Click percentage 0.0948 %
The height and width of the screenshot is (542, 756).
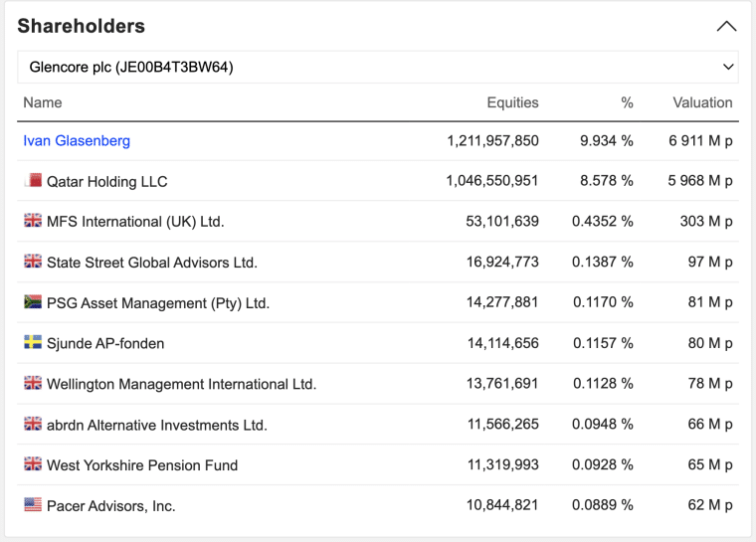point(603,425)
